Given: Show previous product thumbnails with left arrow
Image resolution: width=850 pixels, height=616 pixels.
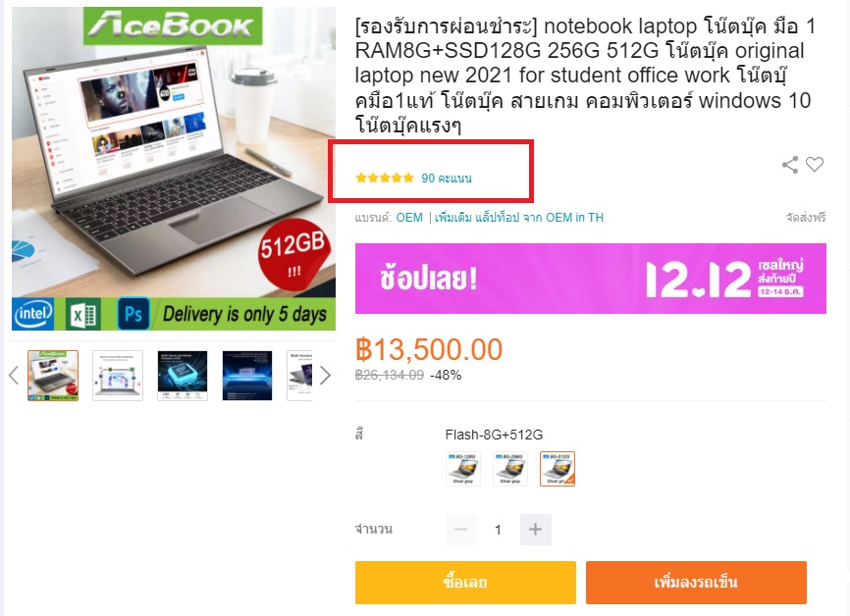Looking at the screenshot, I should 14,375.
